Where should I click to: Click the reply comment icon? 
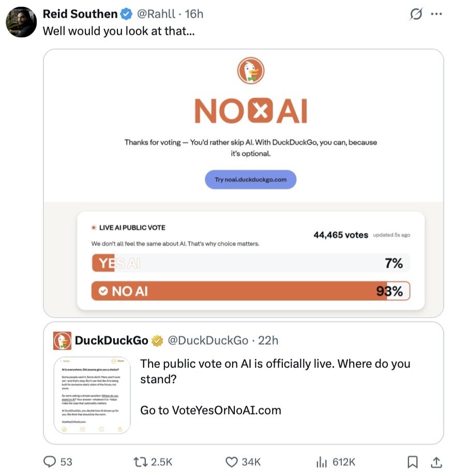(50, 462)
